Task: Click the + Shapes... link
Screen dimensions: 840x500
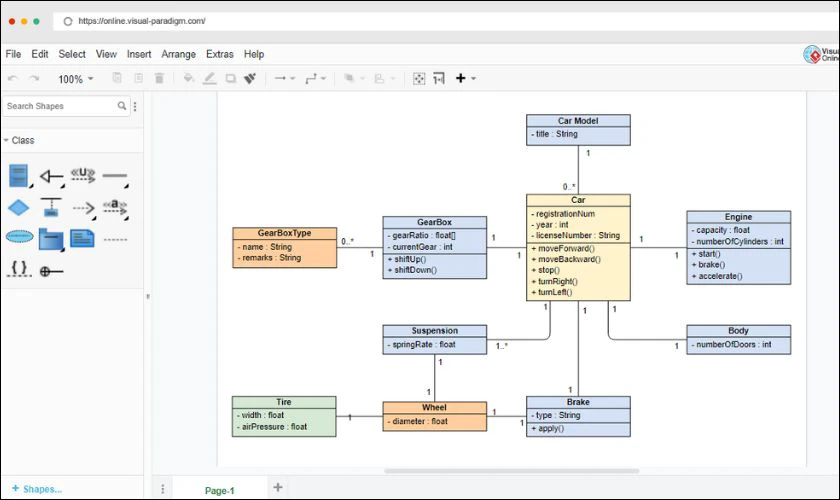Action: [x=36, y=489]
